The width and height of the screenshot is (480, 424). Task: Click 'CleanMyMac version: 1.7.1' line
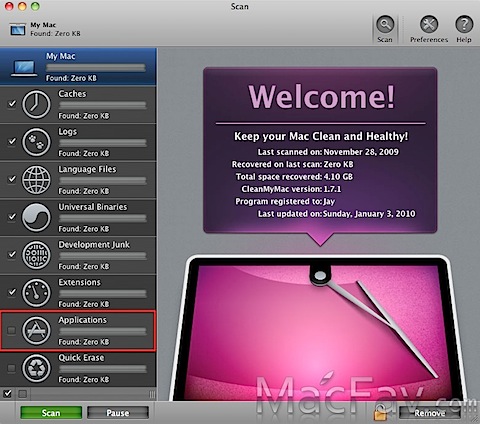click(291, 189)
